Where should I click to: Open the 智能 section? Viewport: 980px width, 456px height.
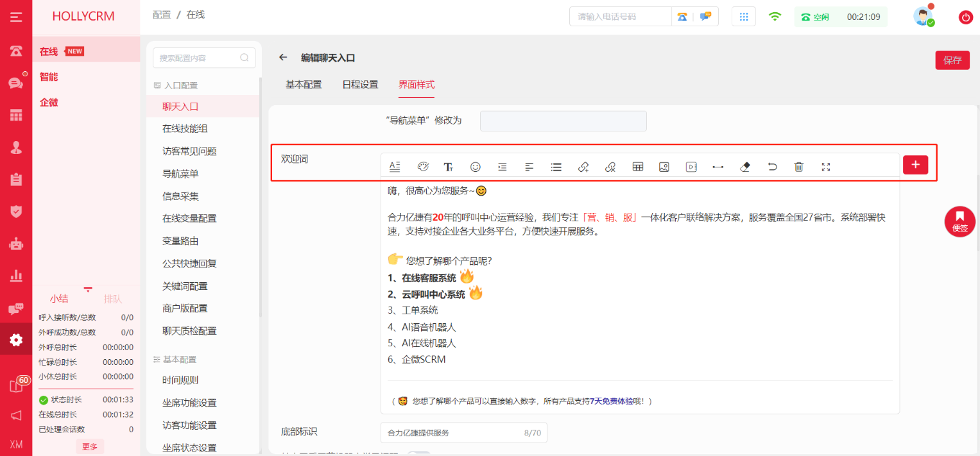[x=49, y=77]
